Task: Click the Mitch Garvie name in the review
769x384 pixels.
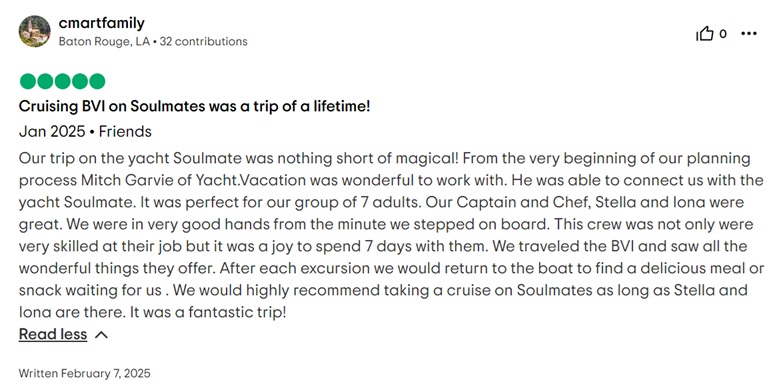Action: tap(128, 180)
